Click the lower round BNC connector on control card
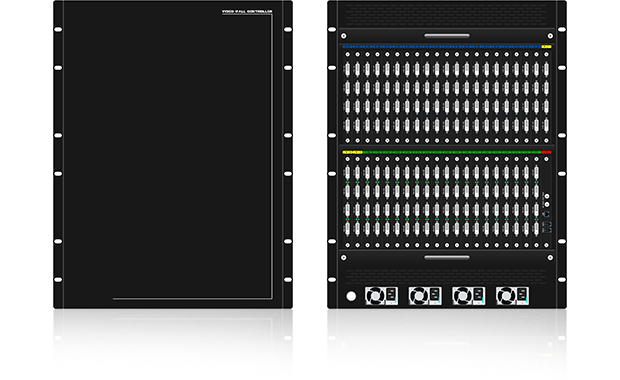This screenshot has width=620, height=380. [x=547, y=204]
